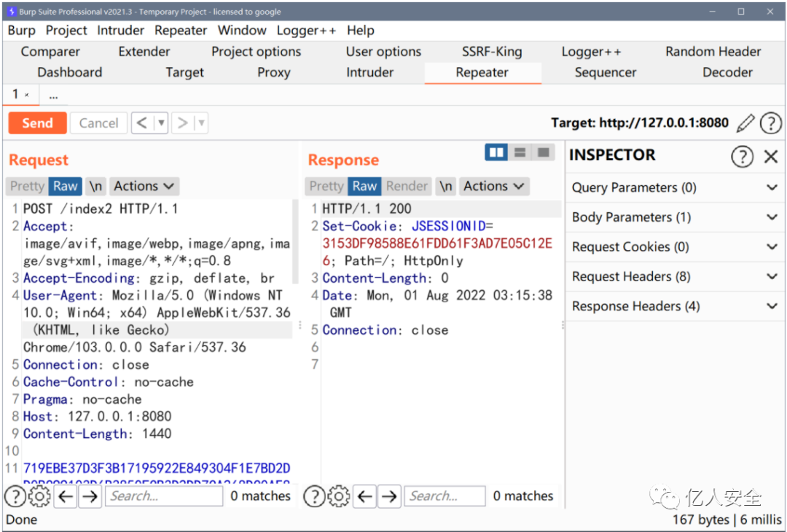Switch response view to Render
This screenshot has height=532, width=787.
pyautogui.click(x=407, y=187)
